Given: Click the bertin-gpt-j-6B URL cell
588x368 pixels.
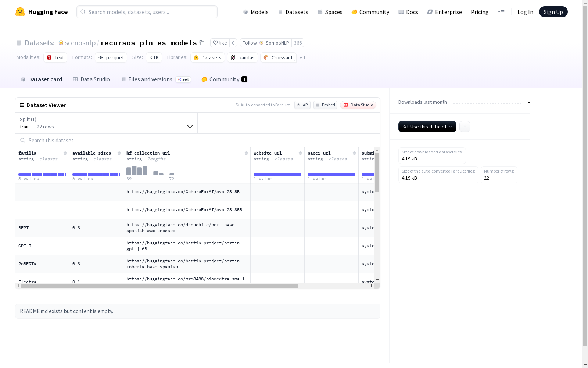Looking at the screenshot, I should click(187, 246).
